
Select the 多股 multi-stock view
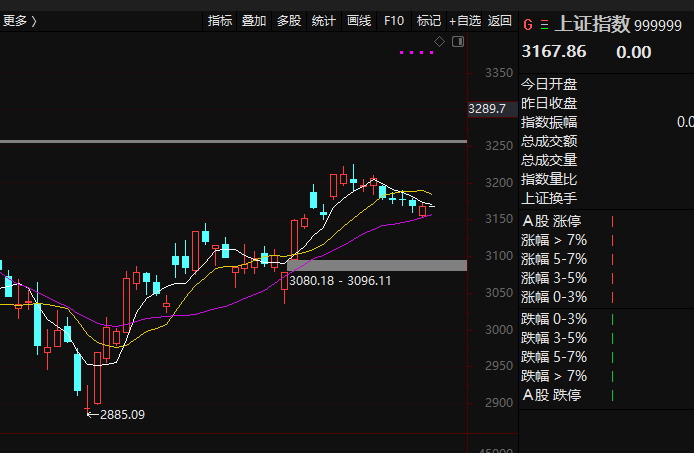[289, 21]
